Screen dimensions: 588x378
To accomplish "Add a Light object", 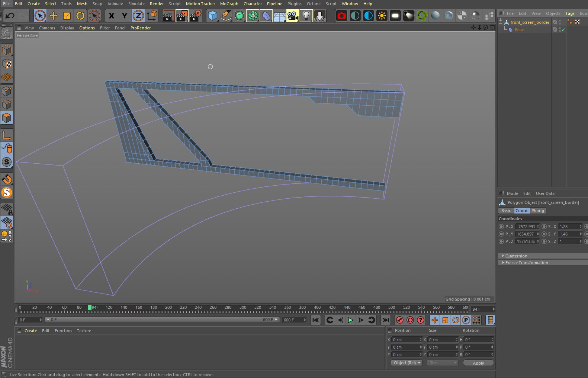I will pos(306,16).
